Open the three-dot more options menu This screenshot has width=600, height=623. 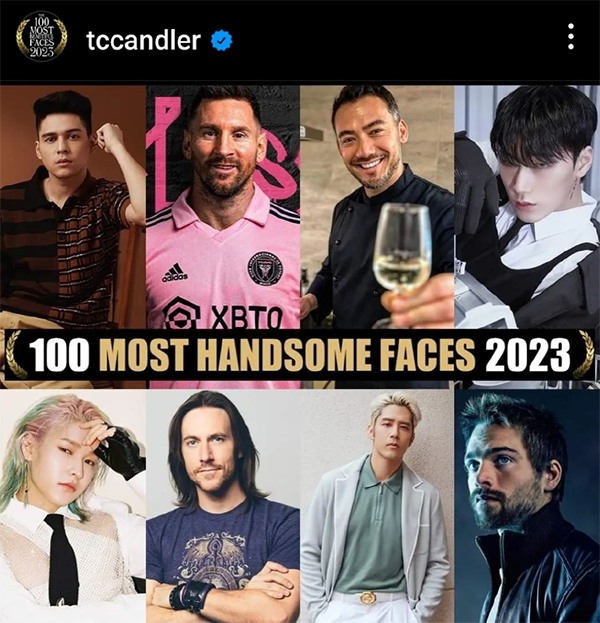[571, 37]
